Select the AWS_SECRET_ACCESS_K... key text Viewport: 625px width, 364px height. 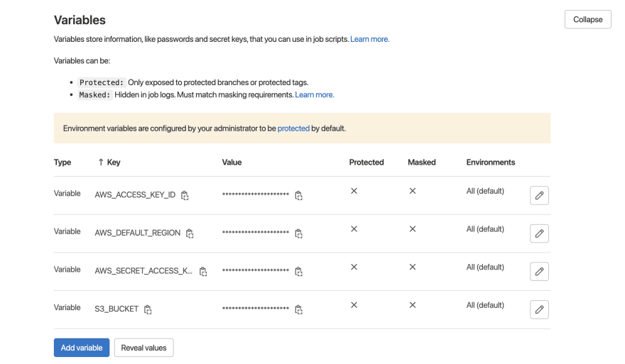[143, 271]
